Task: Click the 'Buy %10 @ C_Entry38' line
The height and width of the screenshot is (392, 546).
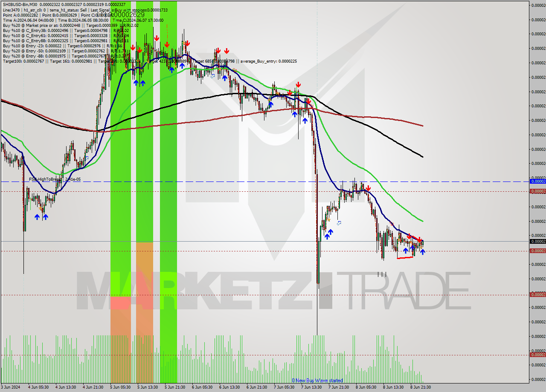Action: pos(66,30)
